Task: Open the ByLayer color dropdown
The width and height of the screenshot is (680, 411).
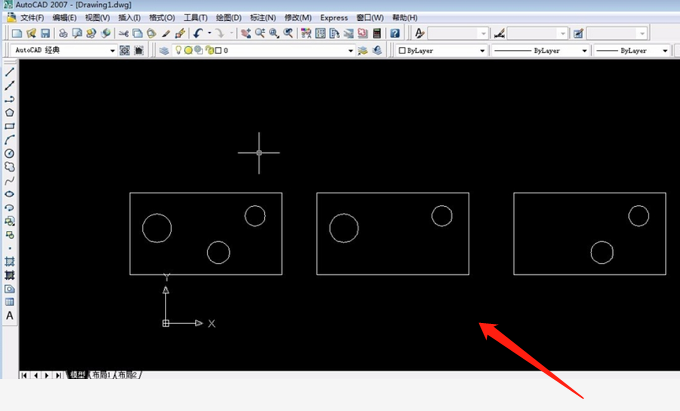Action: pyautogui.click(x=482, y=51)
